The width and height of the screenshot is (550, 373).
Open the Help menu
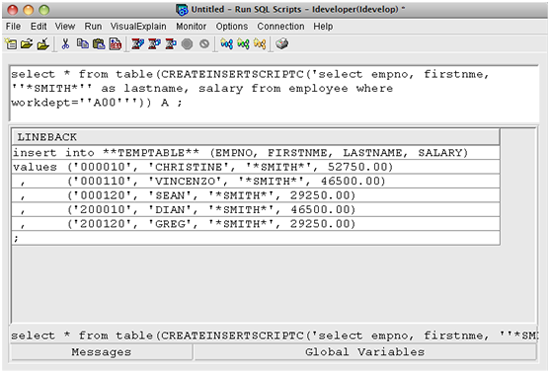[323, 26]
